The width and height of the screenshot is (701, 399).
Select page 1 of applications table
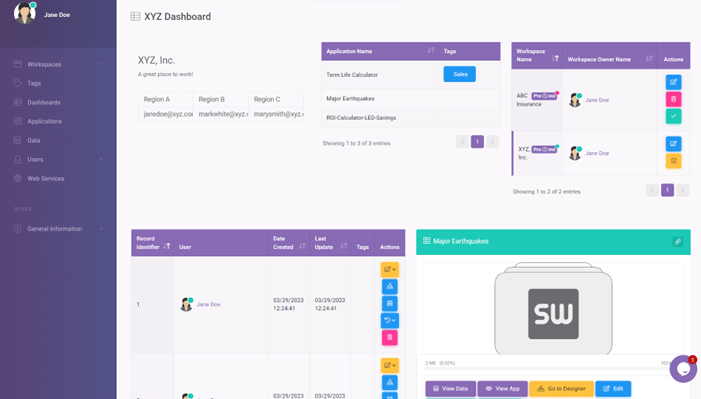(x=477, y=142)
